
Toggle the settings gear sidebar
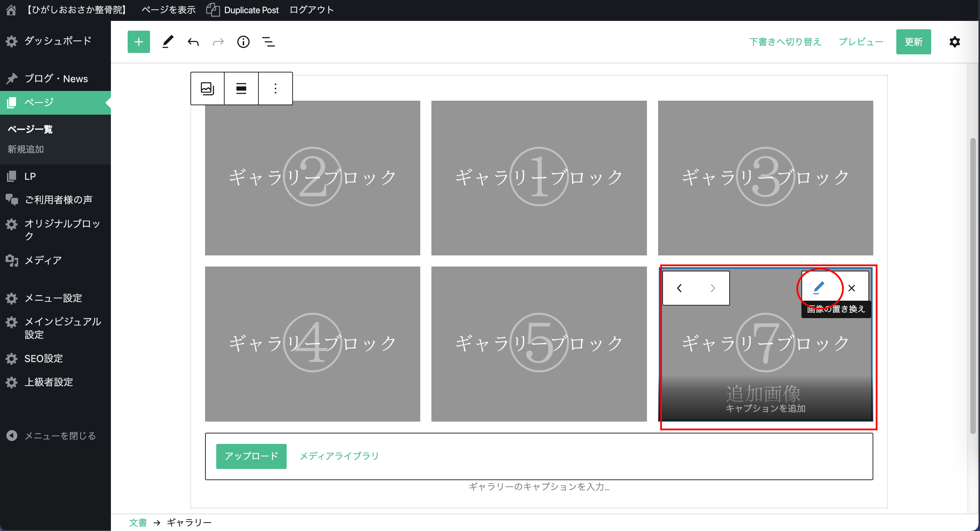(955, 42)
